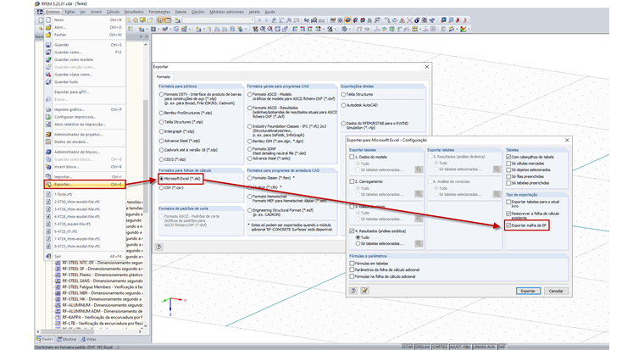Select Tekla Structures direct export radio
Screen dimensions: 644x350
(x=343, y=94)
